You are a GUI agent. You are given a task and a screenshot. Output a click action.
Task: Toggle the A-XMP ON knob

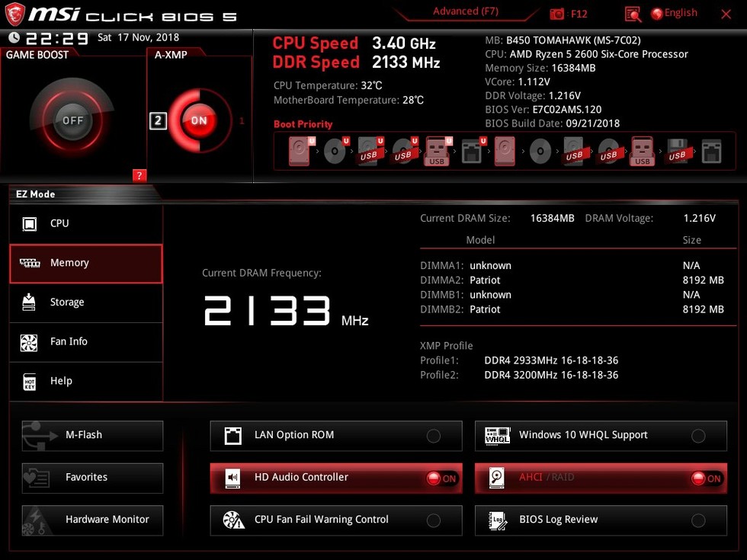[x=200, y=120]
